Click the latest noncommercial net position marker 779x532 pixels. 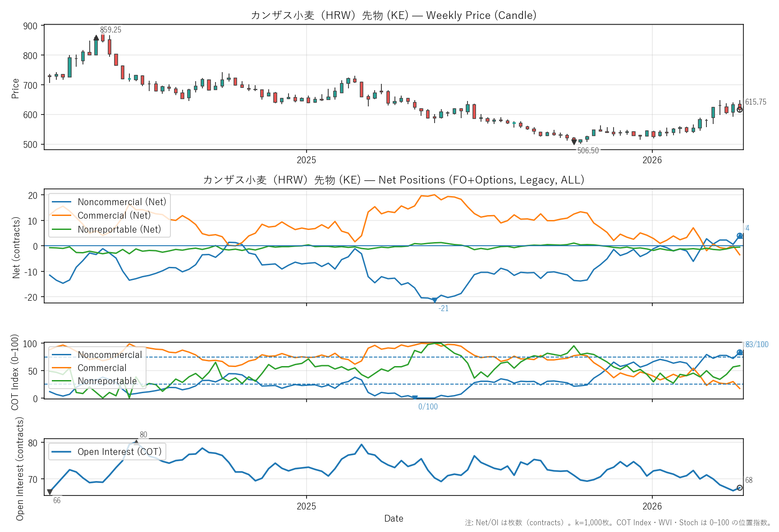tap(739, 236)
